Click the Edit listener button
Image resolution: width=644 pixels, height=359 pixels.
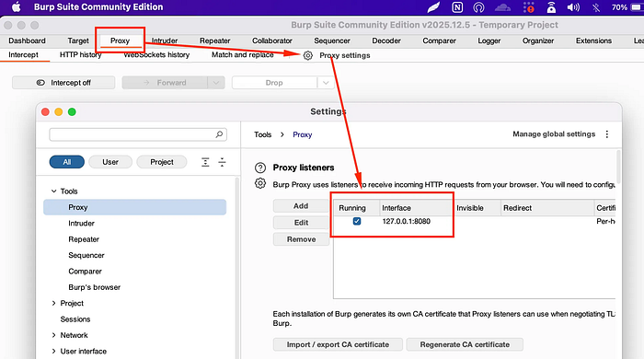click(301, 223)
